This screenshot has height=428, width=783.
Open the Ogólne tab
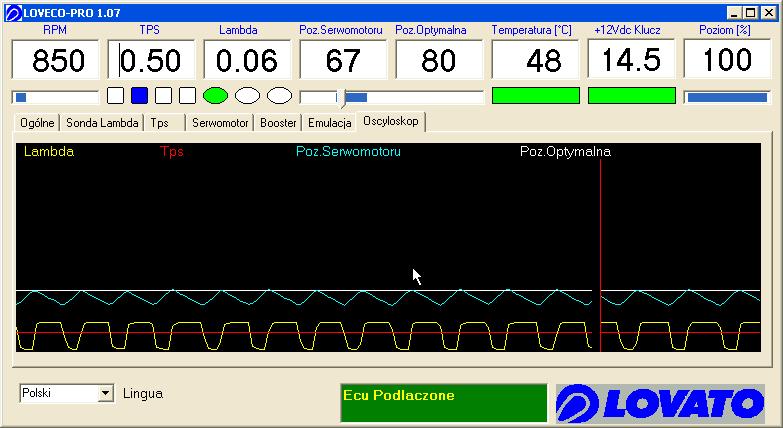pyautogui.click(x=37, y=123)
